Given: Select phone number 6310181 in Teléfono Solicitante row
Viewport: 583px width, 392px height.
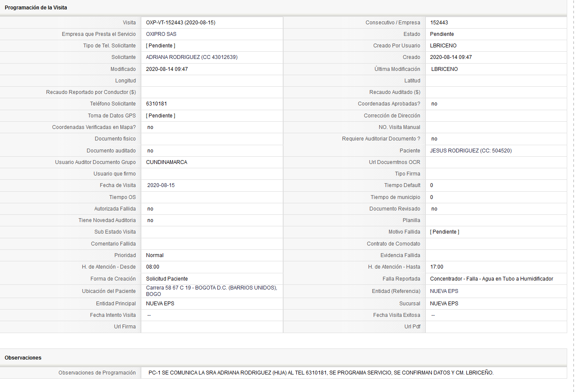Looking at the screenshot, I should pos(156,104).
